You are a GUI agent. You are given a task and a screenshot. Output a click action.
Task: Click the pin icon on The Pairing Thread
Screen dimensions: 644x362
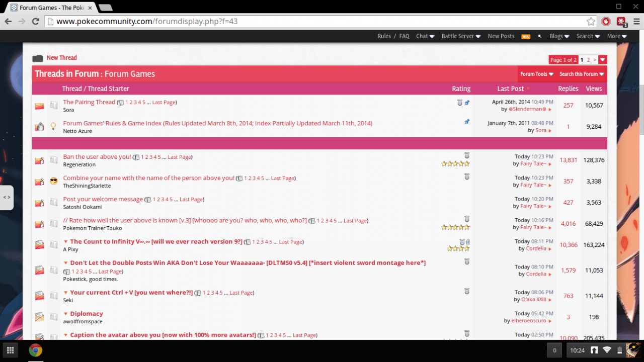(x=467, y=103)
